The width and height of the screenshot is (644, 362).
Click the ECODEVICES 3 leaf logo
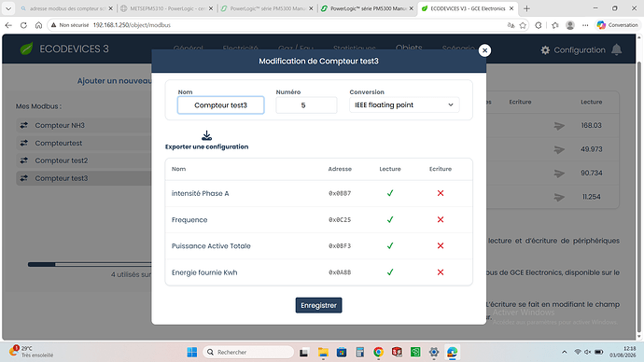click(x=27, y=49)
